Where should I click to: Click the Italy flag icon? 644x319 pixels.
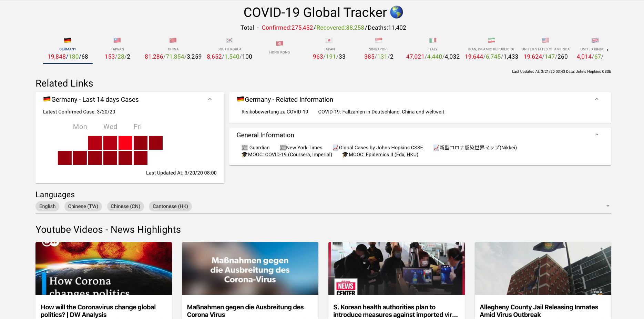tap(433, 40)
